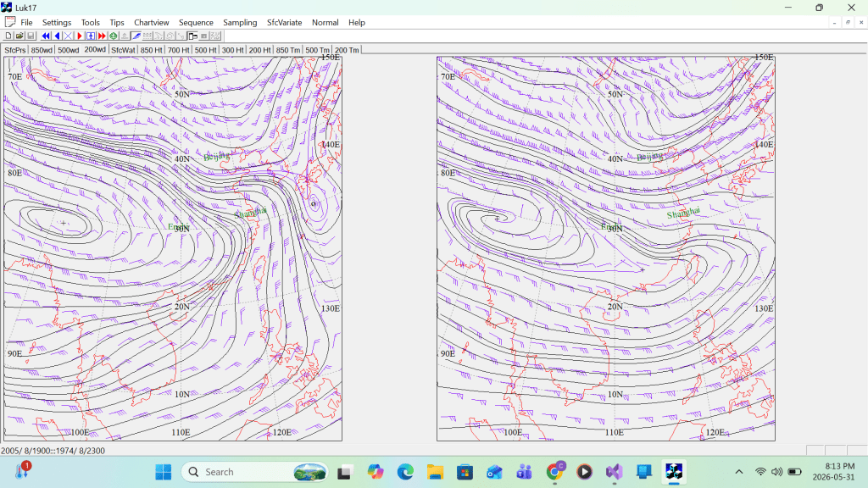Switch to the 500wd tab
868x488 pixels.
68,50
